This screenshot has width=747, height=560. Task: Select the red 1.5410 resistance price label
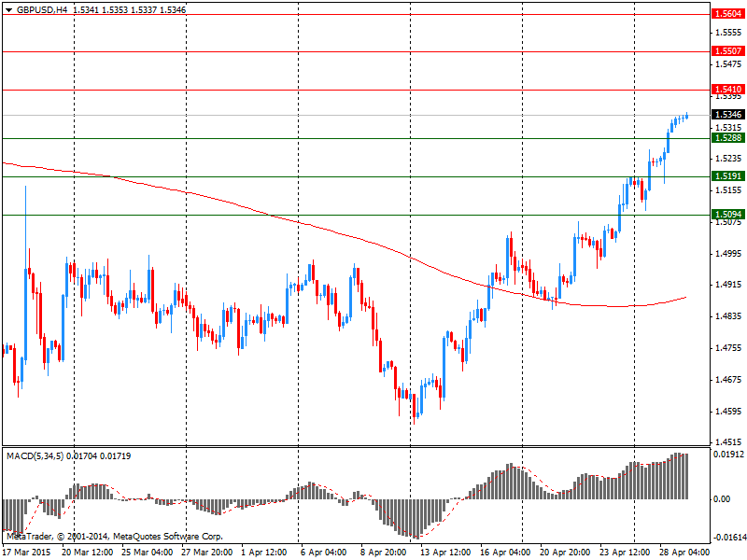728,89
